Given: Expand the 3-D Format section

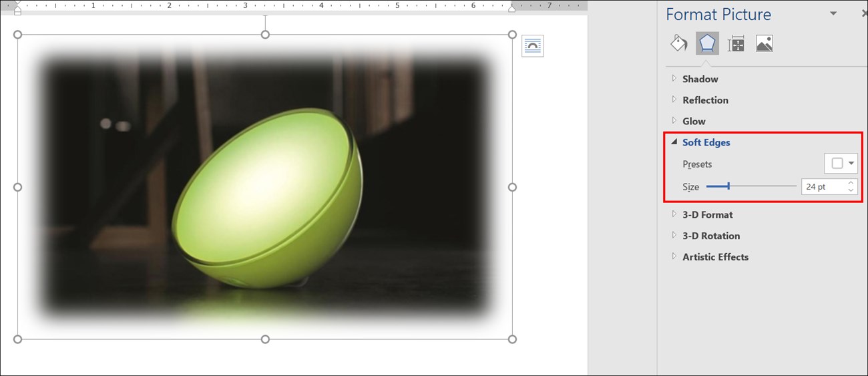Looking at the screenshot, I should (x=707, y=215).
